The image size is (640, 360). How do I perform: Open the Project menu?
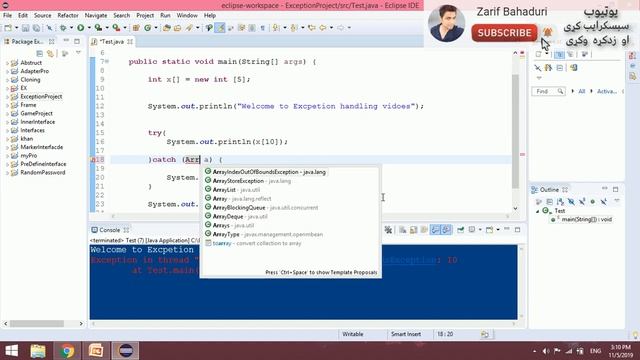click(x=145, y=16)
